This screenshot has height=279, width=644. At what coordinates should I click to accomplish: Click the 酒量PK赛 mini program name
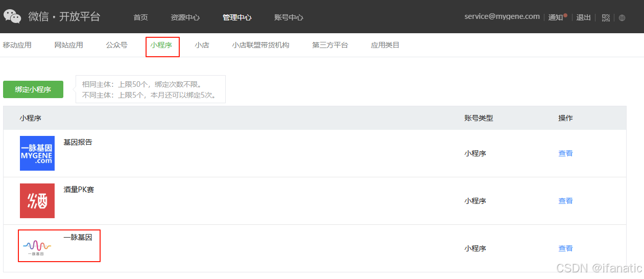(x=79, y=190)
